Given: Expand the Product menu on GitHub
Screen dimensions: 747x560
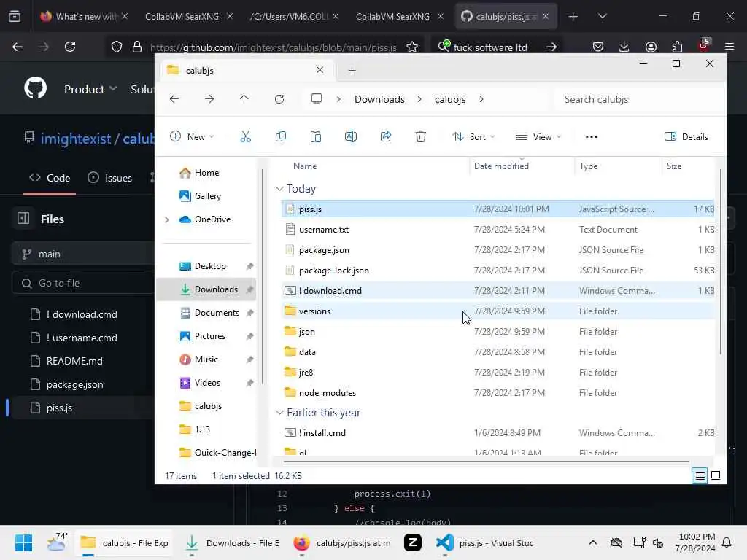Looking at the screenshot, I should coord(90,89).
